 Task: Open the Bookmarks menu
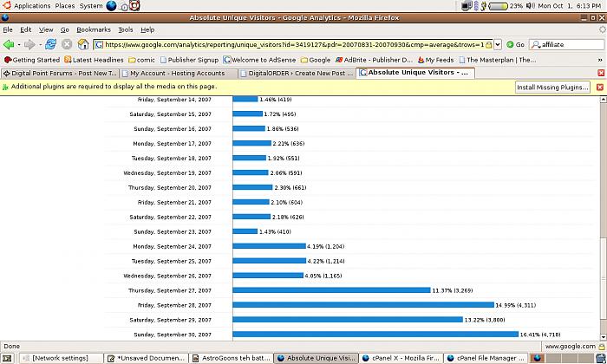(x=93, y=29)
